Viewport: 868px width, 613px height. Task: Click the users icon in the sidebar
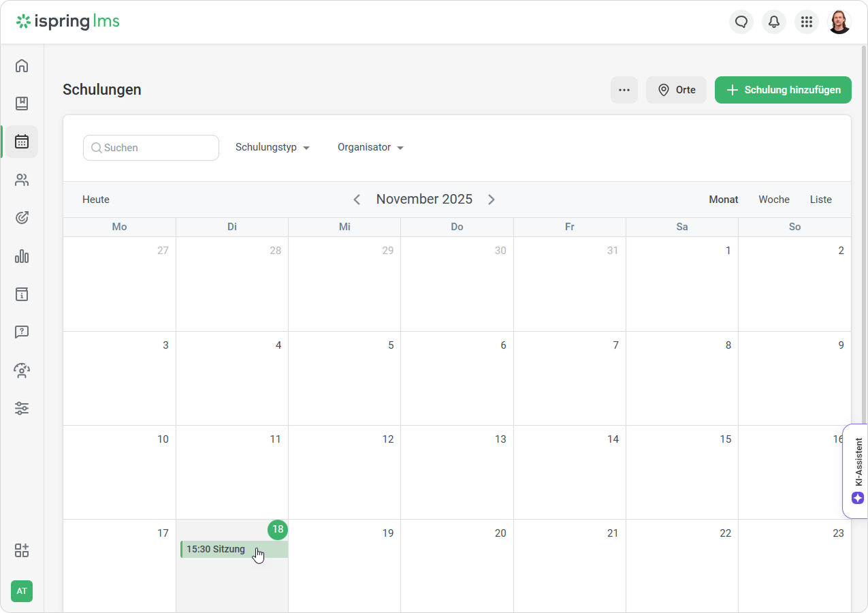[x=22, y=180]
